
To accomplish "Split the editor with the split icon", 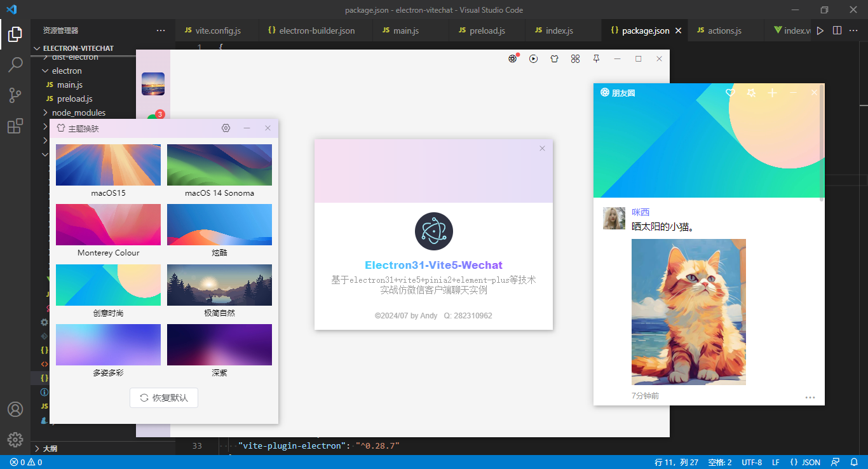I will coord(837,31).
